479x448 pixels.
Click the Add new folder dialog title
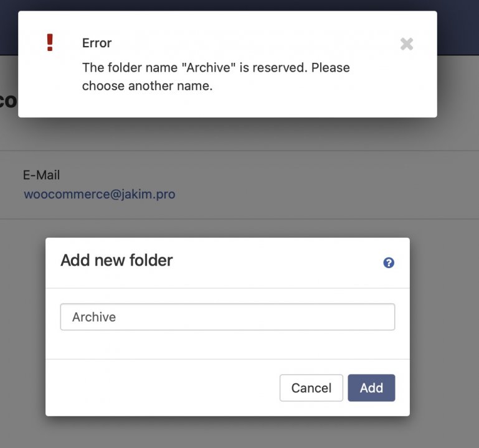click(x=116, y=260)
